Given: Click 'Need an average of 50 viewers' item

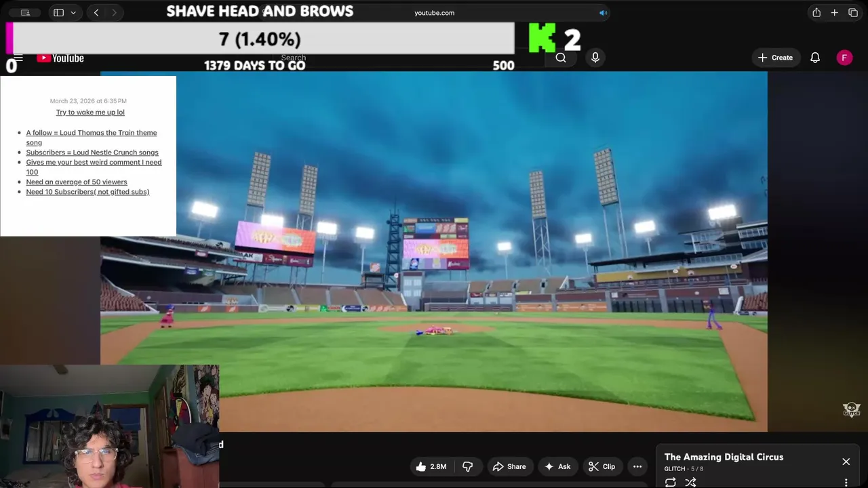Looking at the screenshot, I should coord(77,182).
